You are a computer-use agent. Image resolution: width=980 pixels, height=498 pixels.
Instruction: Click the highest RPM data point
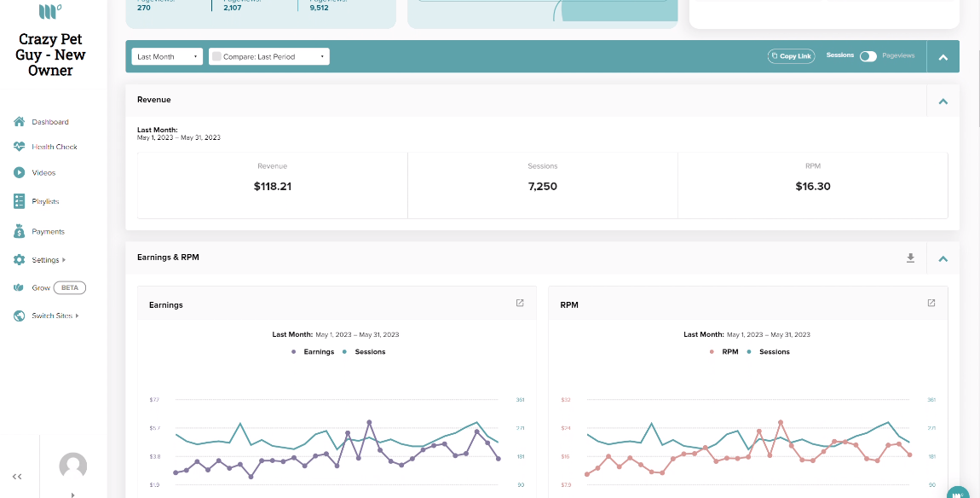780,422
